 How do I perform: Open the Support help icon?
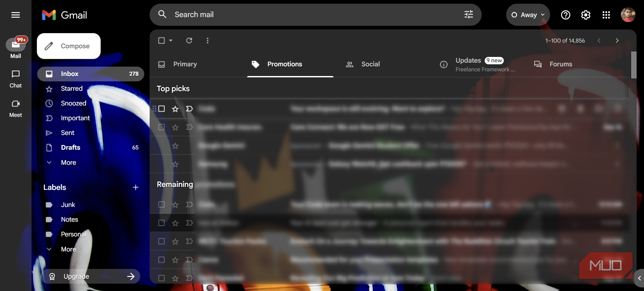[x=566, y=15]
